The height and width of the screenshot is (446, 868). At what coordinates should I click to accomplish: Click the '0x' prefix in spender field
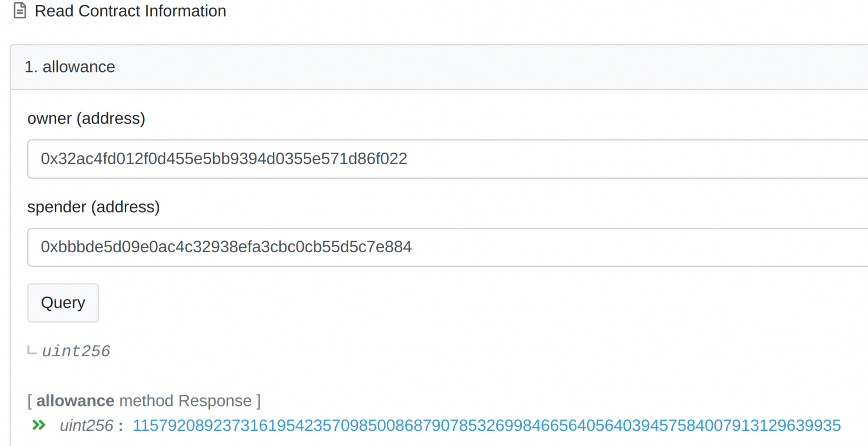click(49, 247)
